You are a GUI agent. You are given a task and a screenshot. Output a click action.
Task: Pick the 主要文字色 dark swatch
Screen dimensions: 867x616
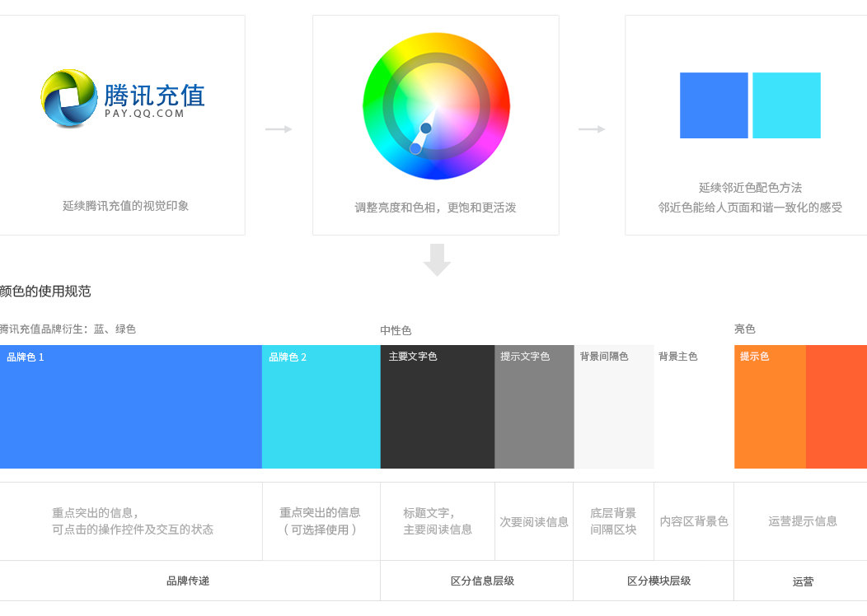point(438,407)
